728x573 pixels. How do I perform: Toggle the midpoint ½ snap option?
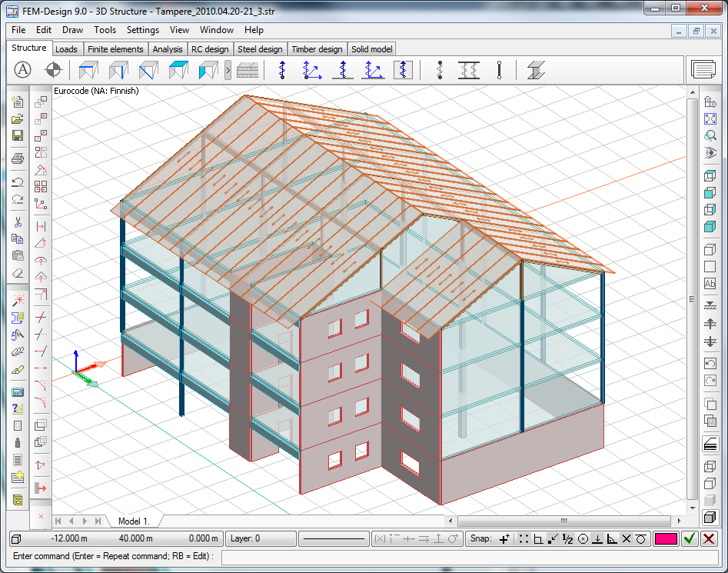567,538
